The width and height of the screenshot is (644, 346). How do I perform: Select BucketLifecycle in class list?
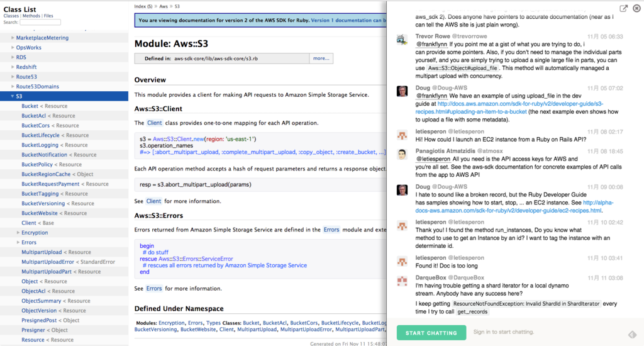pyautogui.click(x=40, y=135)
